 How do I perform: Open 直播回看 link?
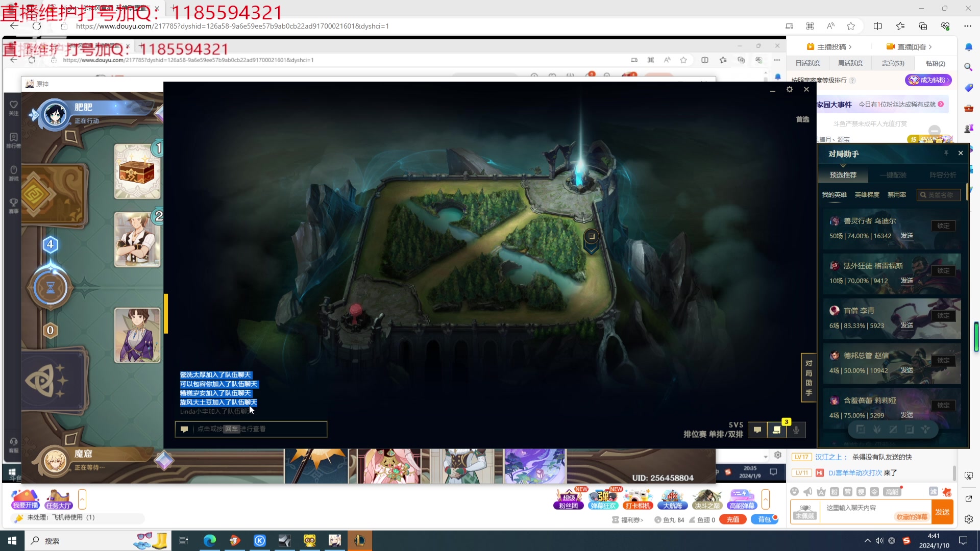coord(909,47)
